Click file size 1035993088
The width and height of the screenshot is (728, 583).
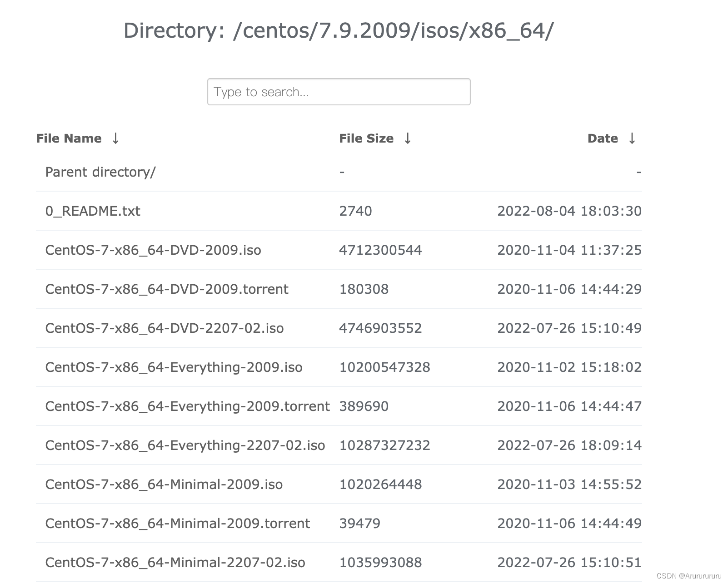click(380, 563)
